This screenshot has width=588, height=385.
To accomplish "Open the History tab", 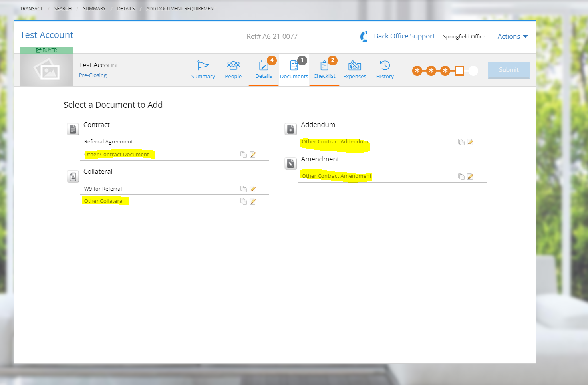I will coord(385,69).
